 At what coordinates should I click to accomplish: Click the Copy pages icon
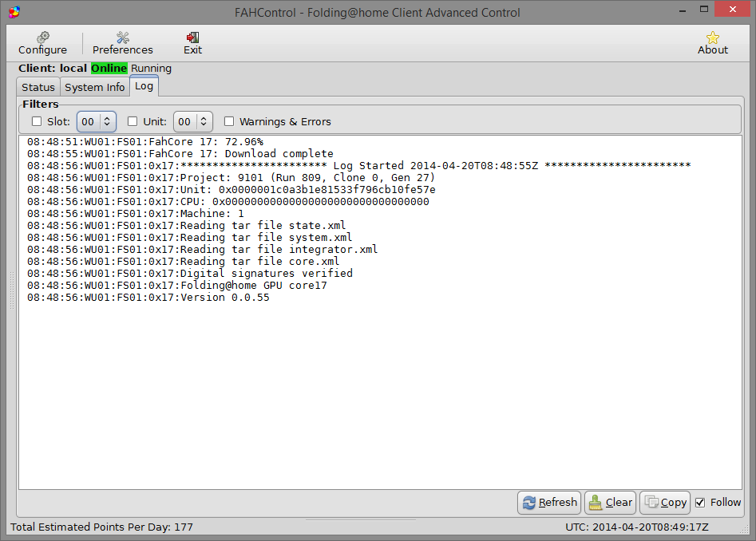pos(651,502)
